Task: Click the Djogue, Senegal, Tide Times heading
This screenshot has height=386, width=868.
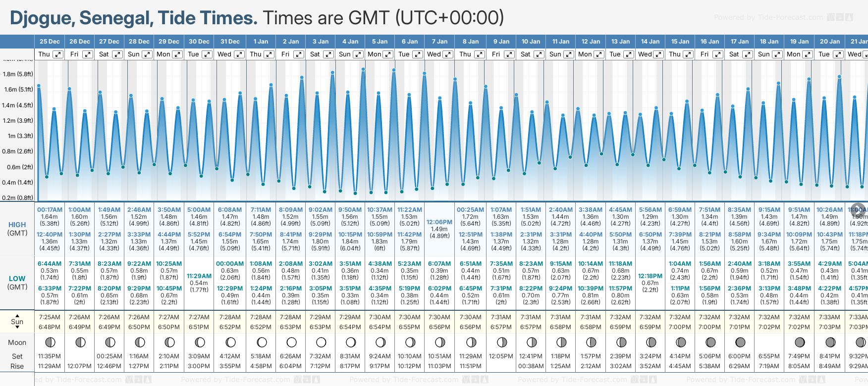Action: (133, 18)
